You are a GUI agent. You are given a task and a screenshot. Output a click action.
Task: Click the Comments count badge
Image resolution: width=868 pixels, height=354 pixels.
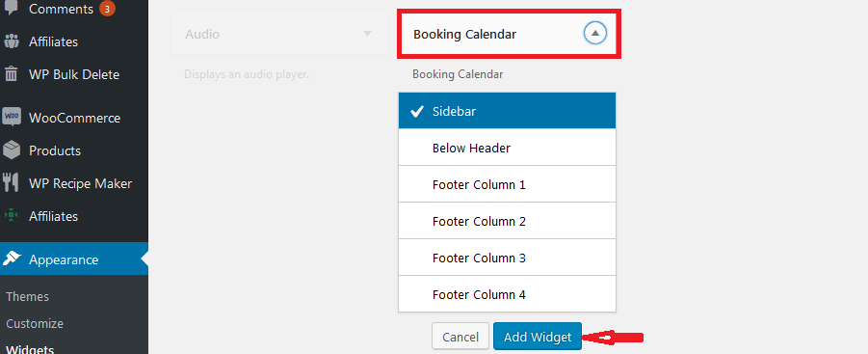[x=107, y=9]
